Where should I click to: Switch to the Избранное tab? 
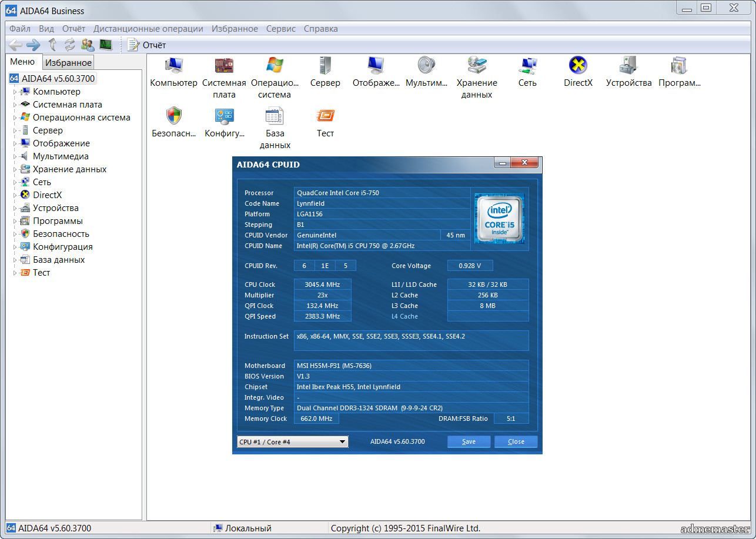point(68,62)
